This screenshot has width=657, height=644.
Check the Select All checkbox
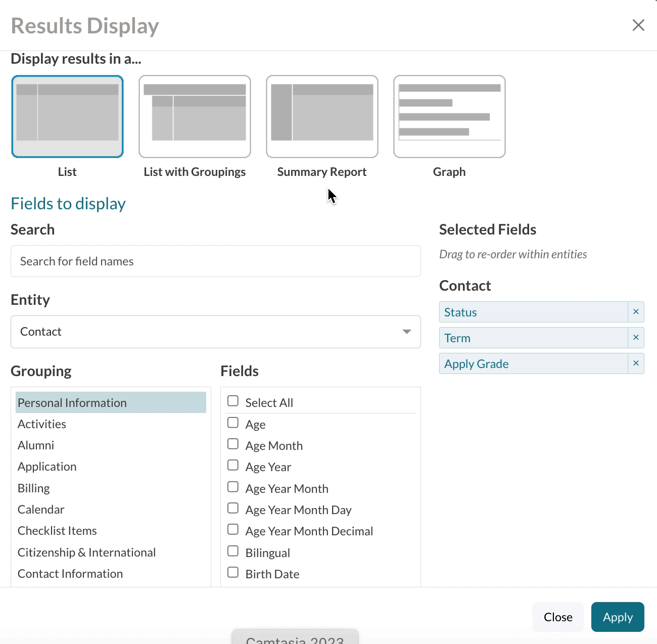coord(233,401)
